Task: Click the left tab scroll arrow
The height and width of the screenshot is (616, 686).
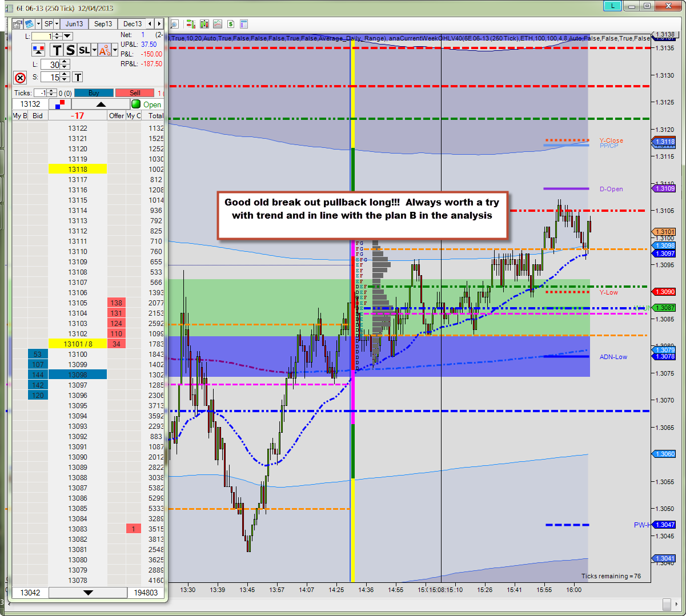Action: click(150, 24)
